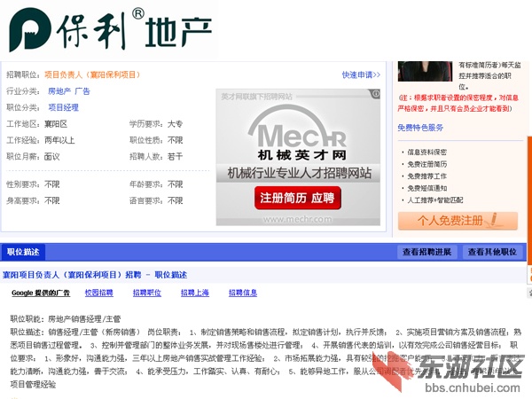This screenshot has height=399, width=532.
Task: Click the job title 项目负责人（襄阳保利项目）
Action: tap(92, 74)
